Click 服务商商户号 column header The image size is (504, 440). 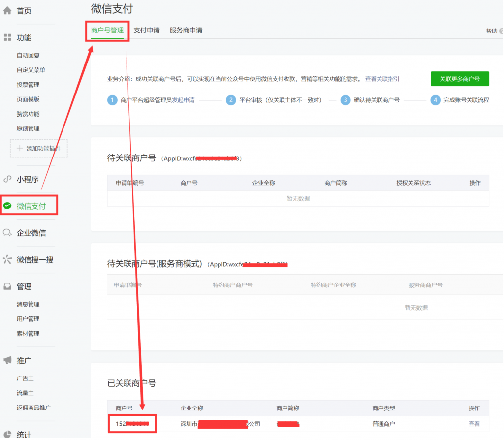[x=425, y=285]
